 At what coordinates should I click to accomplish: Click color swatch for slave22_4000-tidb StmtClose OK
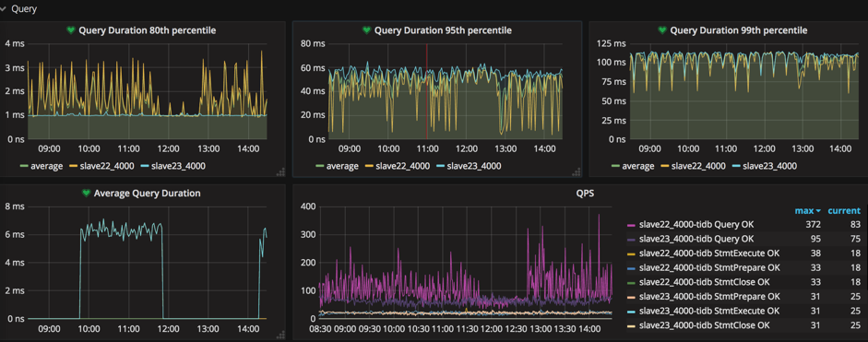tap(631, 282)
